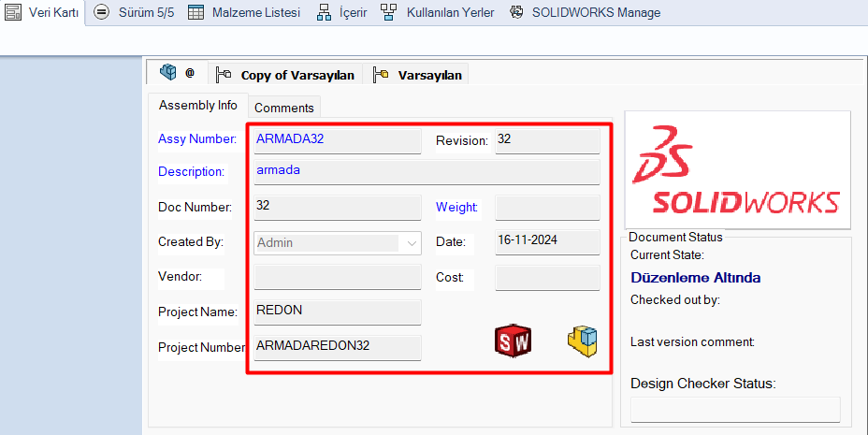Select the Varsayılan configuration tab
868x435 pixels.
(416, 74)
